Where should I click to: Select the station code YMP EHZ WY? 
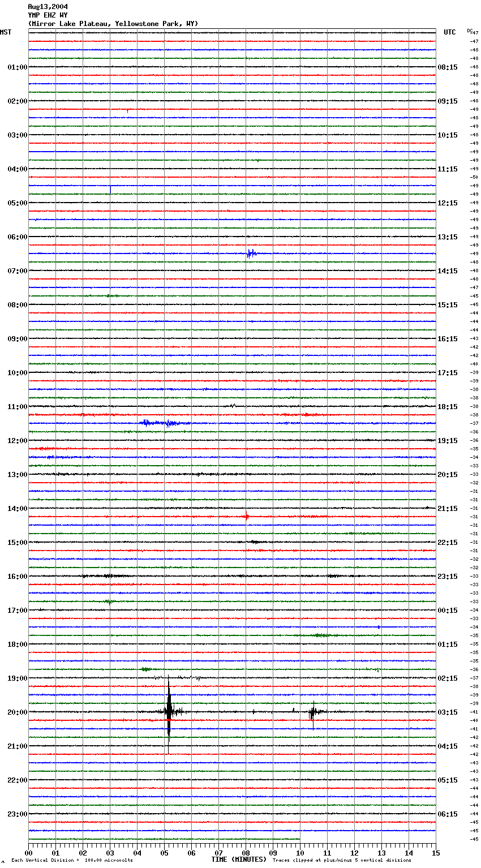point(48,15)
